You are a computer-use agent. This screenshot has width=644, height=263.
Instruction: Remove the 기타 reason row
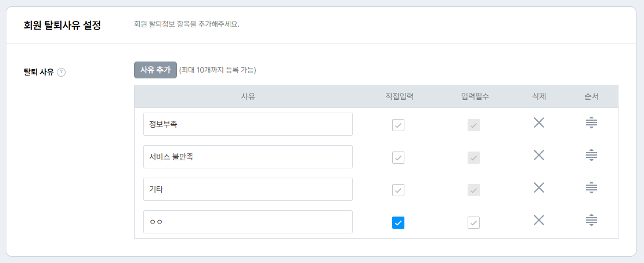click(539, 188)
